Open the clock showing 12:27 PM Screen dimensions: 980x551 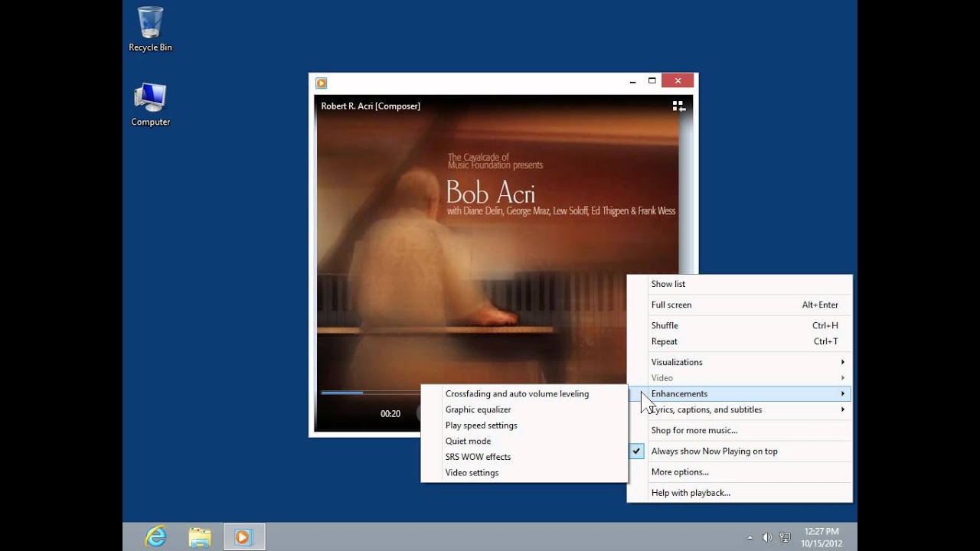click(822, 537)
